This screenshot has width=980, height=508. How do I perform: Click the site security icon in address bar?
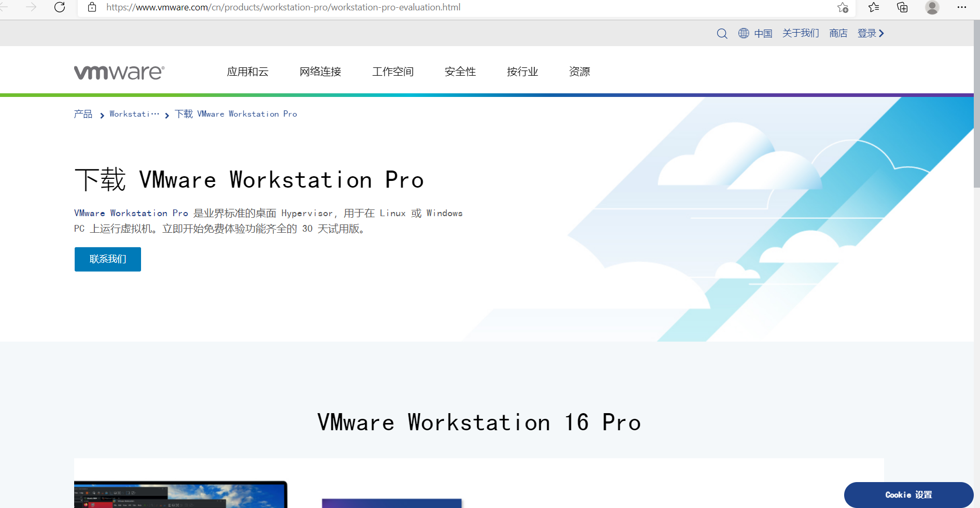(x=92, y=7)
